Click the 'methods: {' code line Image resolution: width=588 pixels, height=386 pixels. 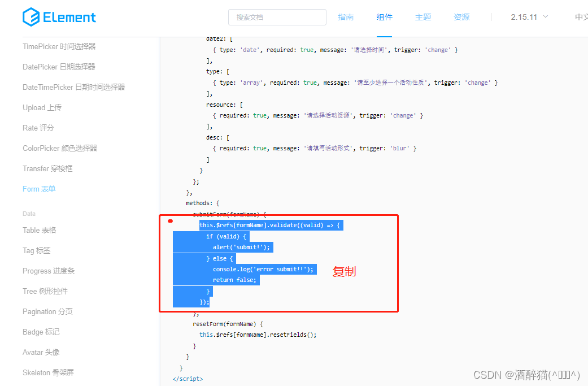(203, 203)
